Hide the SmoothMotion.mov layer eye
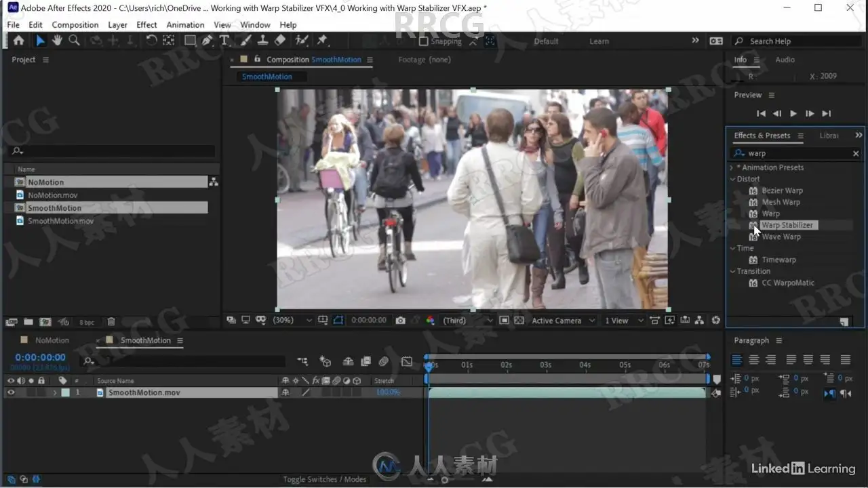Image resolution: width=868 pixels, height=488 pixels. (x=11, y=392)
